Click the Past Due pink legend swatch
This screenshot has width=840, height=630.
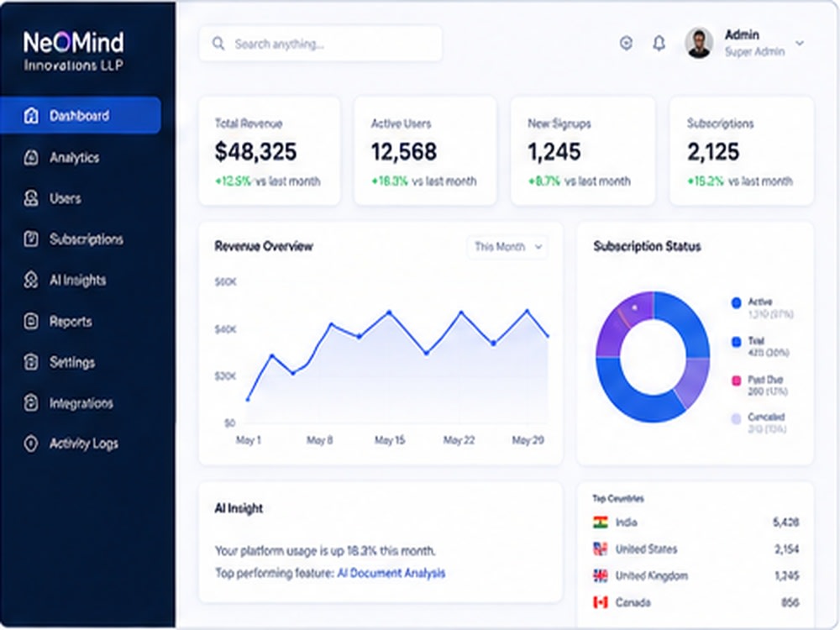(x=736, y=381)
